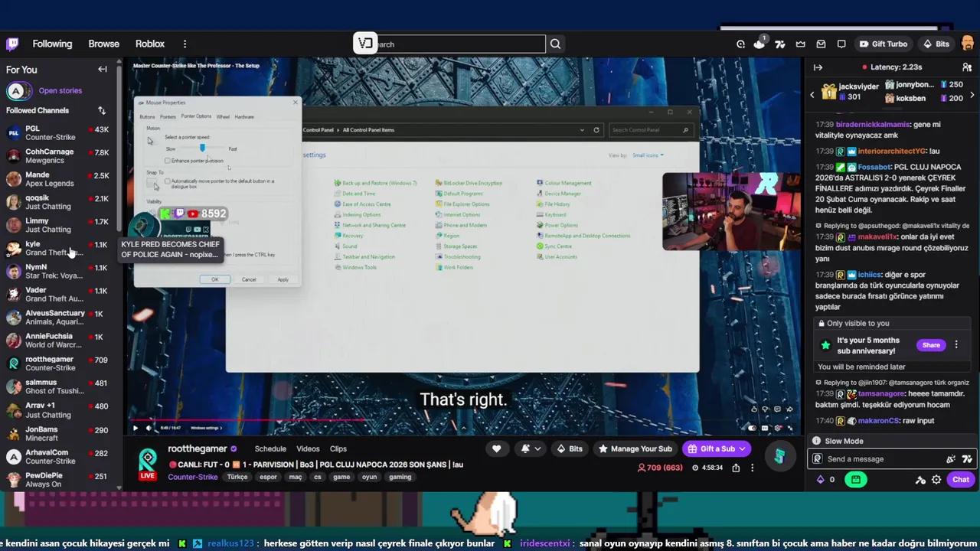Open the channel Clips tab
Image resolution: width=980 pixels, height=551 pixels.
click(x=338, y=449)
